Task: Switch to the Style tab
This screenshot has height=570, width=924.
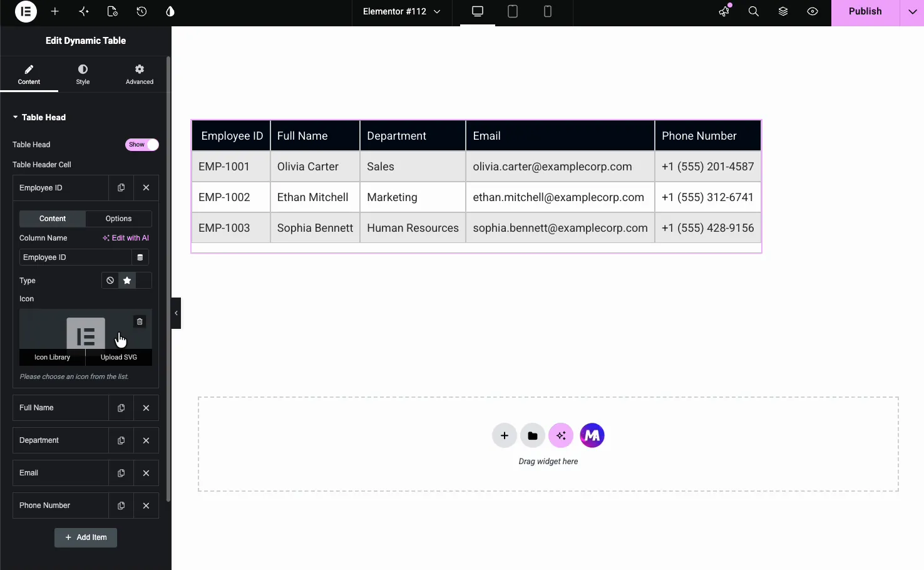Action: 83,74
